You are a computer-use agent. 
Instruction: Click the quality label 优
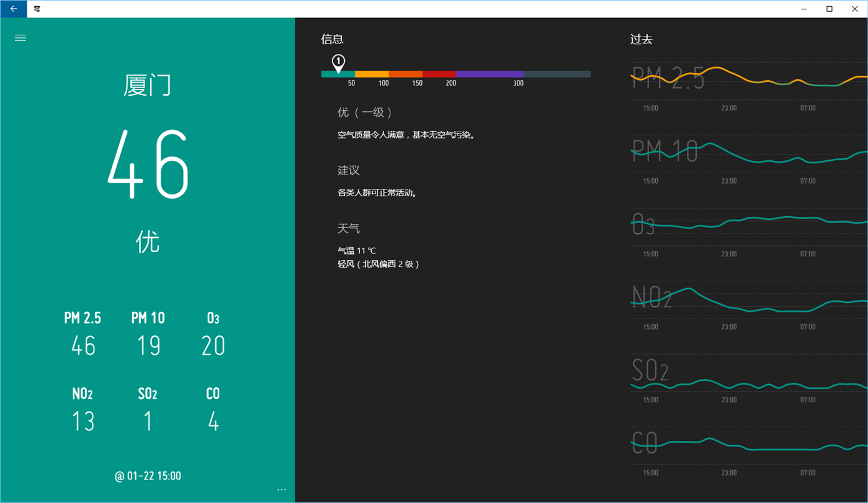click(x=148, y=242)
